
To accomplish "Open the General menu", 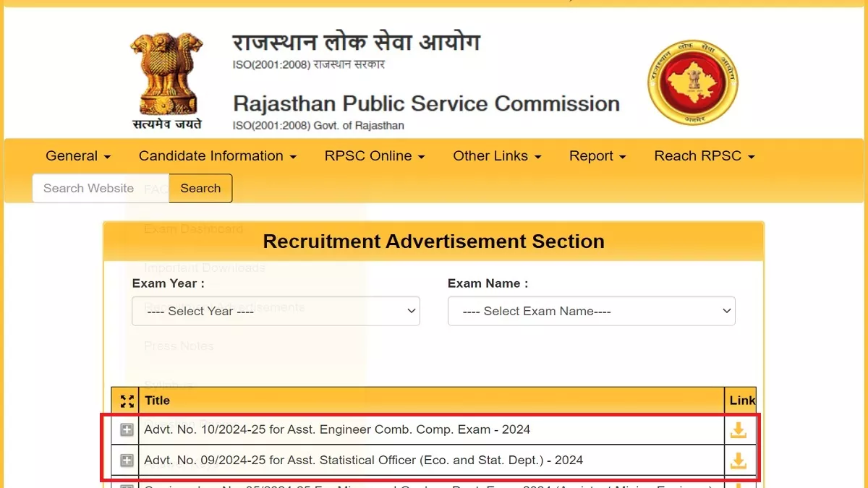I will [x=78, y=156].
